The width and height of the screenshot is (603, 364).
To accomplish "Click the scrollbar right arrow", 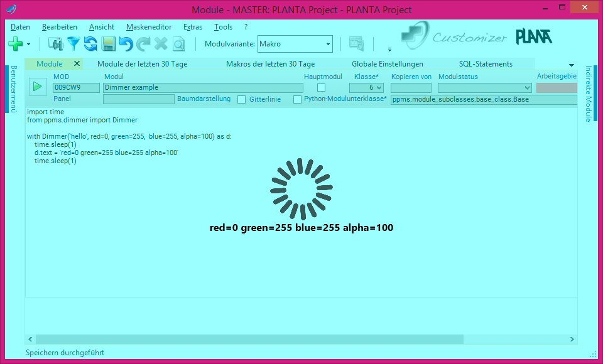I will click(572, 339).
